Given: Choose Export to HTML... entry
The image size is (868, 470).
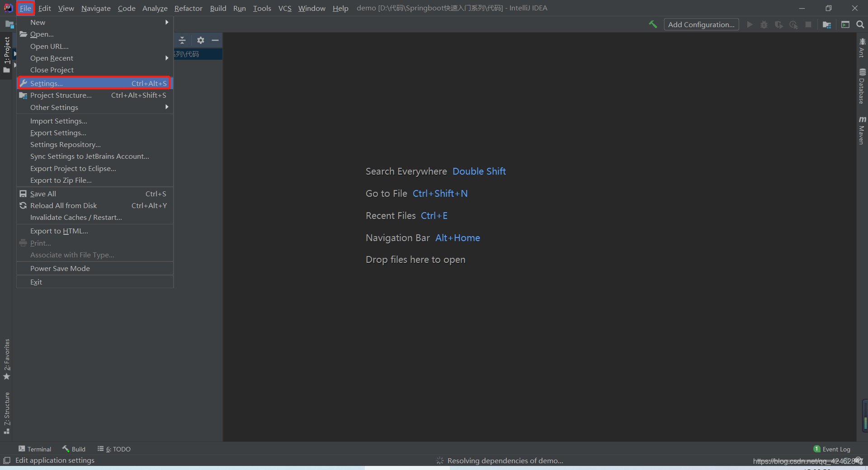Looking at the screenshot, I should click(x=95, y=231).
